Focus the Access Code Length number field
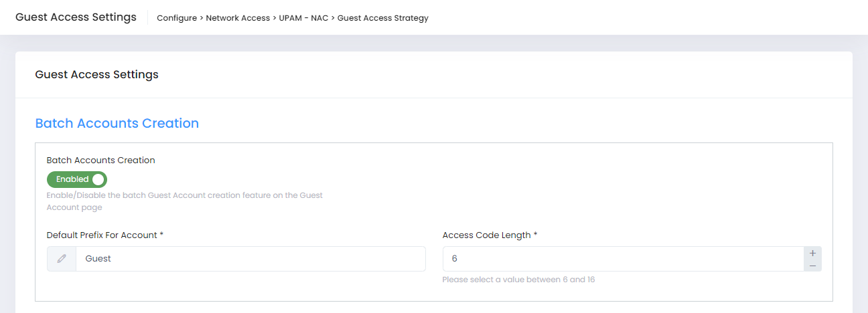The height and width of the screenshot is (313, 868). point(623,259)
